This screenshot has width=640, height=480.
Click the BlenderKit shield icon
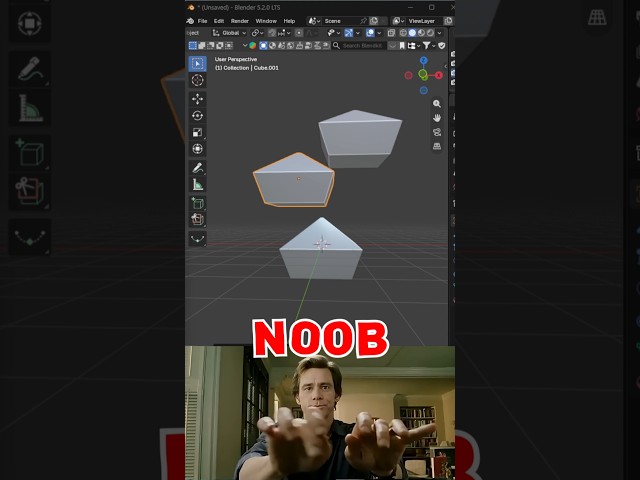(442, 46)
